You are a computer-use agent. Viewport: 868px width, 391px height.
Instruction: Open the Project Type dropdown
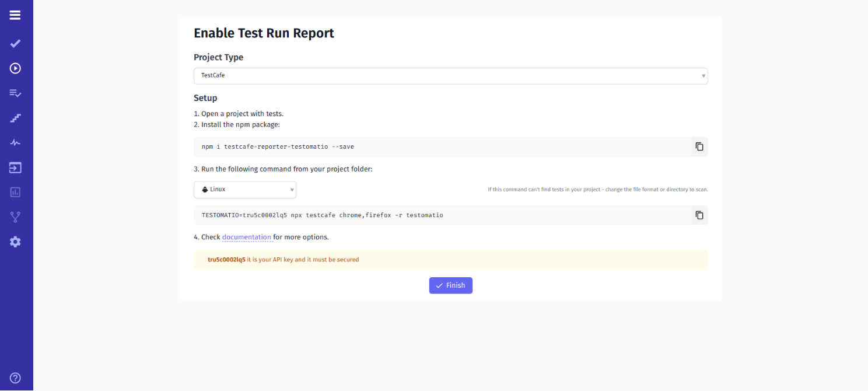[x=450, y=76]
